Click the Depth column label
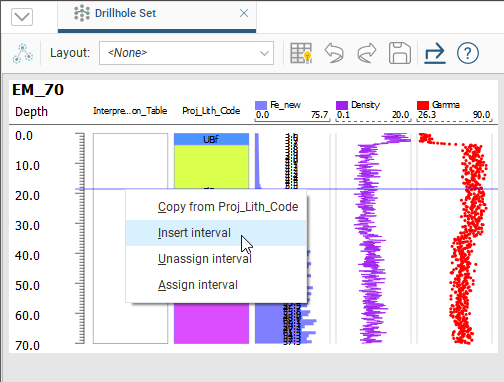The image size is (504, 382). 31,112
